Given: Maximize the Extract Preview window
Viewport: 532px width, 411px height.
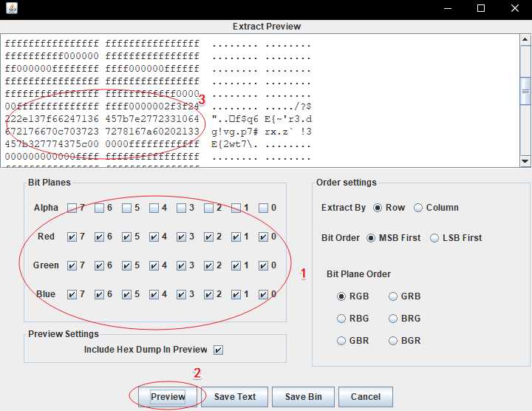Looking at the screenshot, I should pos(481,8).
